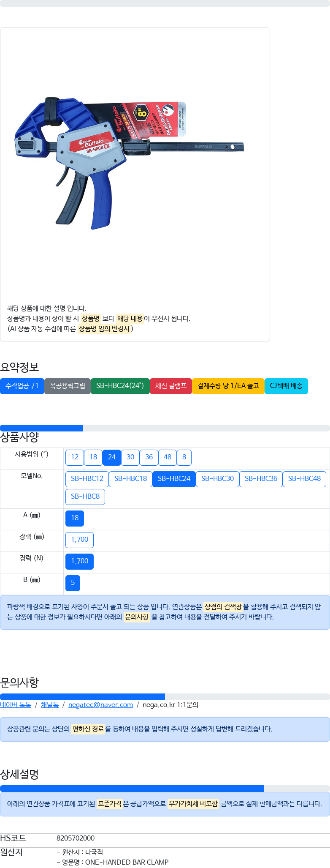Click the CJ택배 배송 tag
The image size is (330, 868).
tap(286, 386)
